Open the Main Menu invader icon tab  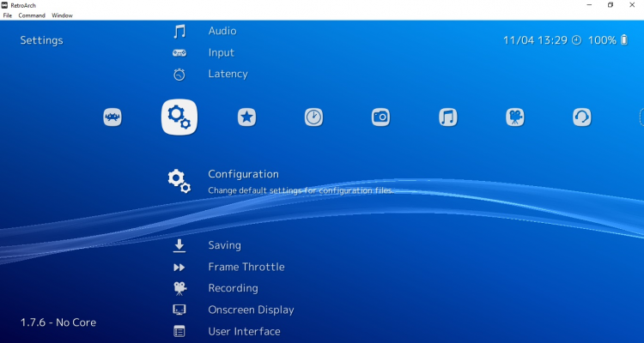pos(112,117)
